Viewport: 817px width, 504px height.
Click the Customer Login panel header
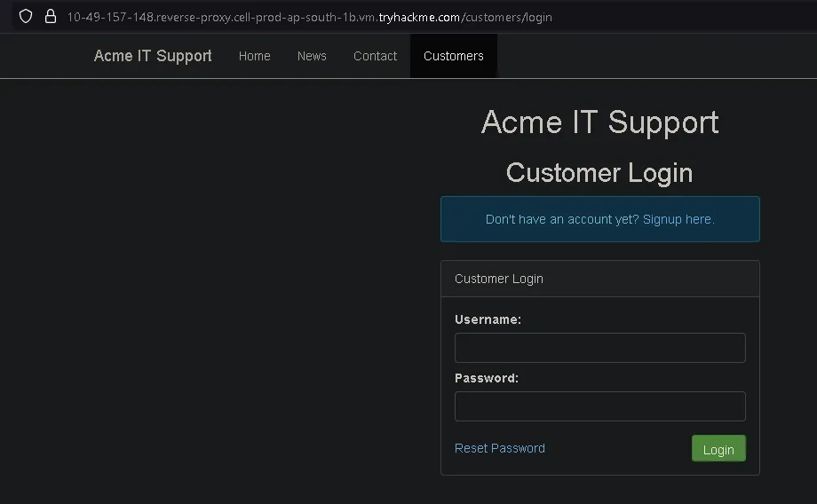tap(599, 280)
